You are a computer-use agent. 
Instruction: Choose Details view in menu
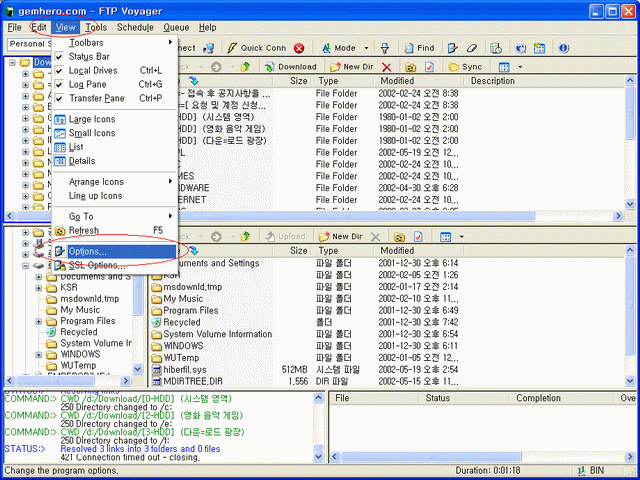[x=115, y=161]
